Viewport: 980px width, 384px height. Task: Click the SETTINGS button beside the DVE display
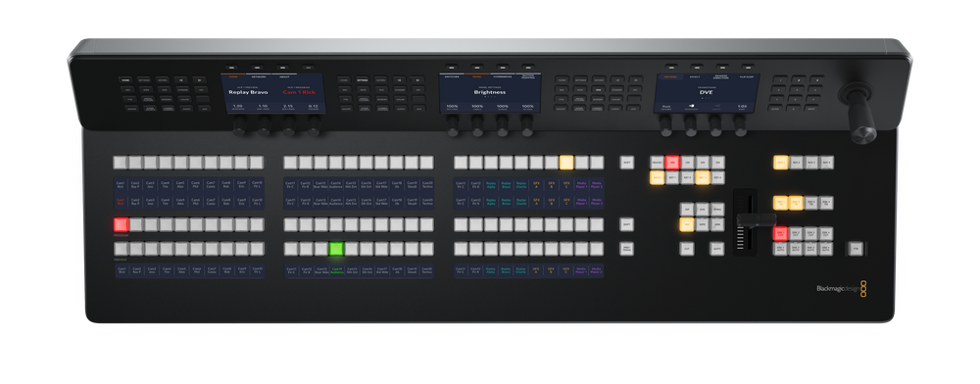(x=580, y=79)
